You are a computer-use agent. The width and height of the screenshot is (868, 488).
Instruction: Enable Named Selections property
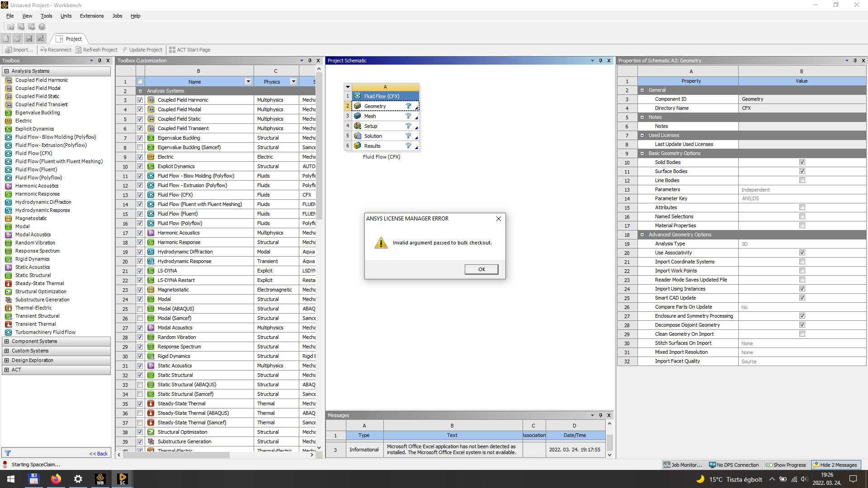pyautogui.click(x=802, y=216)
